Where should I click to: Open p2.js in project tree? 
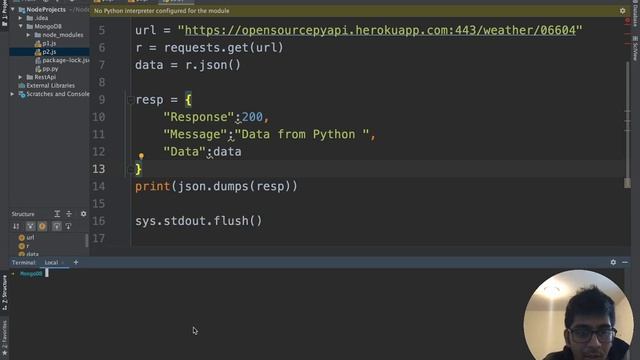point(45,52)
